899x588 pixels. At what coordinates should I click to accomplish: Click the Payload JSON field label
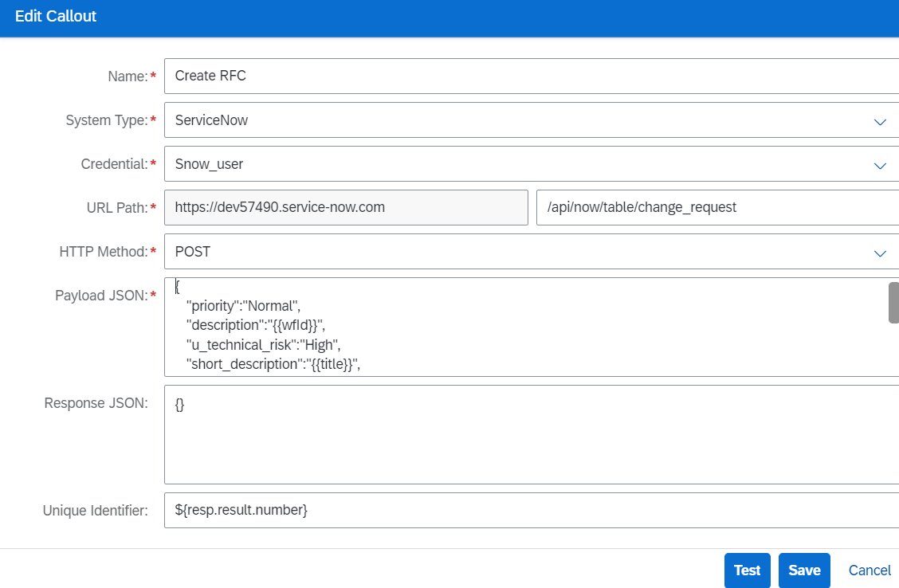pos(100,296)
